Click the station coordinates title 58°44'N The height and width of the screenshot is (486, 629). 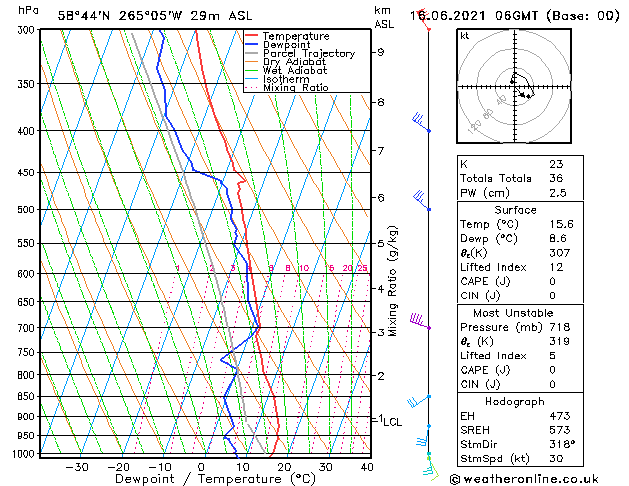pos(83,16)
